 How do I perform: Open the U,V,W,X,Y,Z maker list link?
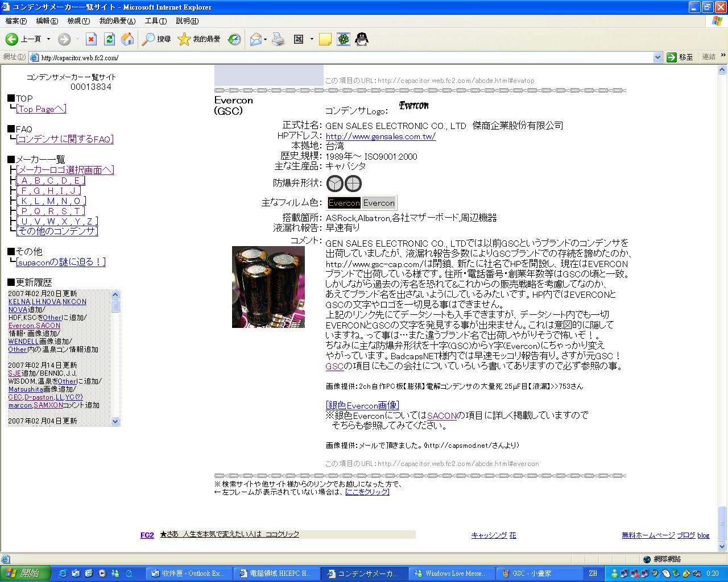(x=57, y=221)
